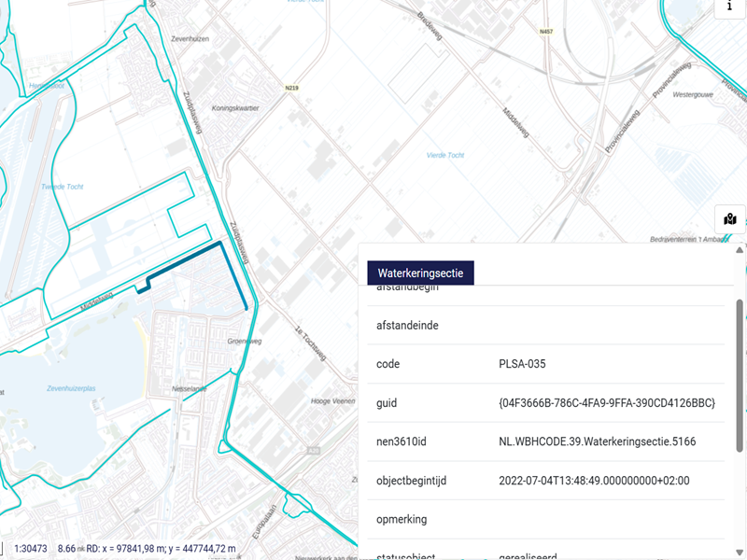Click the opmerking attribute row

click(x=540, y=519)
